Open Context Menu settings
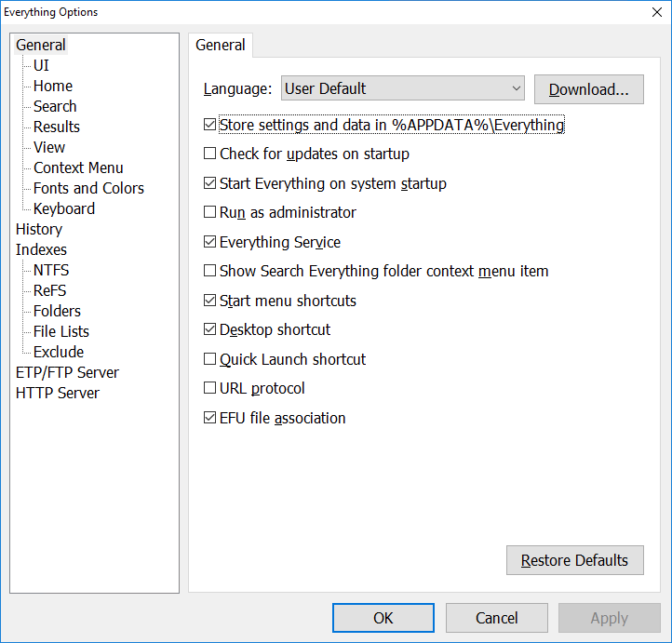This screenshot has height=643, width=672. tap(78, 167)
